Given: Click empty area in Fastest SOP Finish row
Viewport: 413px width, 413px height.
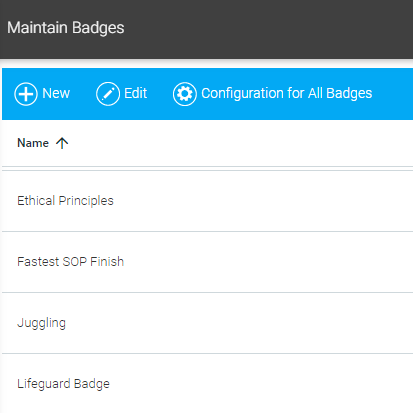Looking at the screenshot, I should coord(267,262).
